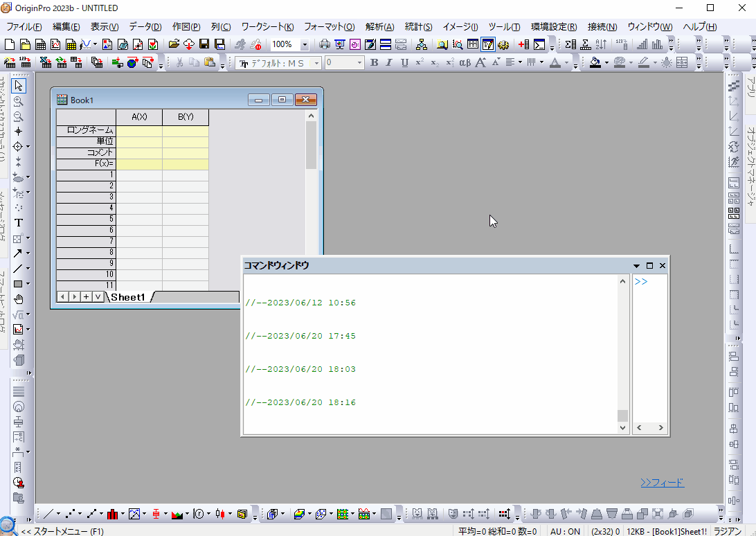Click the Open file folder icon

[174, 45]
